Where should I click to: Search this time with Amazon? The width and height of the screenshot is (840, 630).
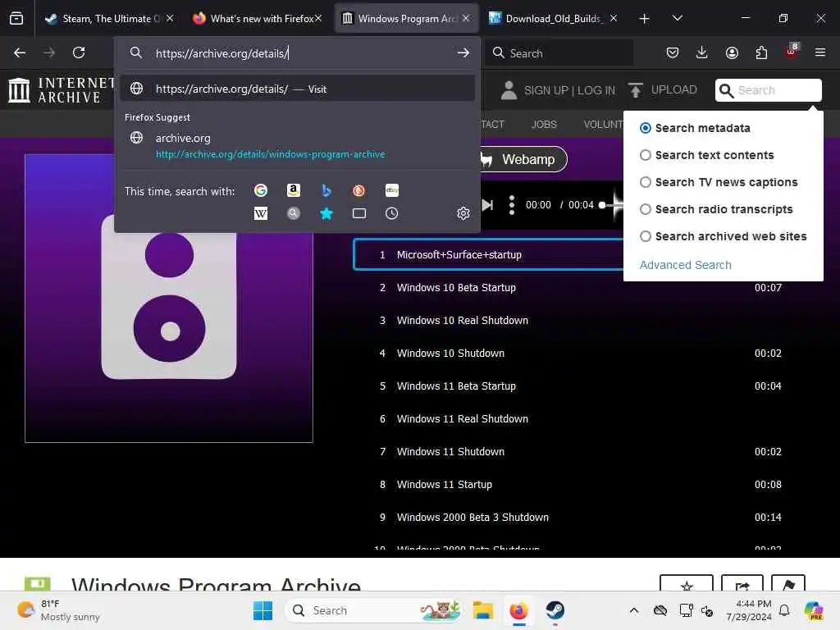pyautogui.click(x=294, y=190)
